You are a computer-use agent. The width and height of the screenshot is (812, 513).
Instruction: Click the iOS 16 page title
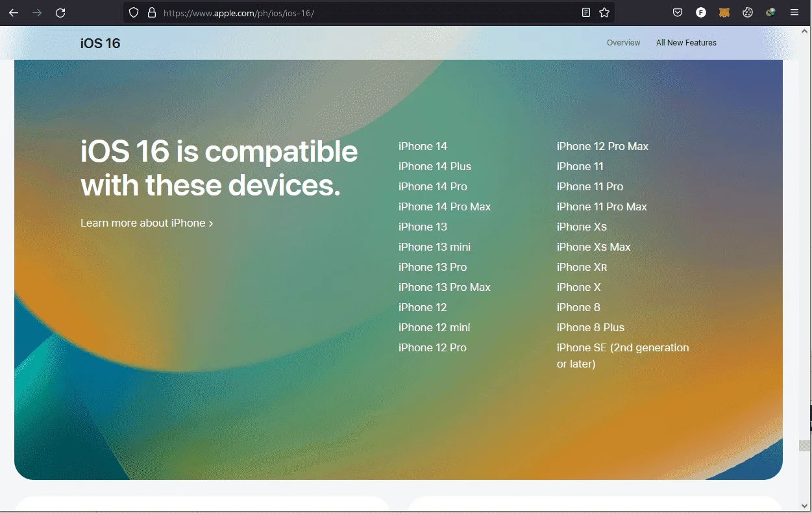(x=100, y=43)
